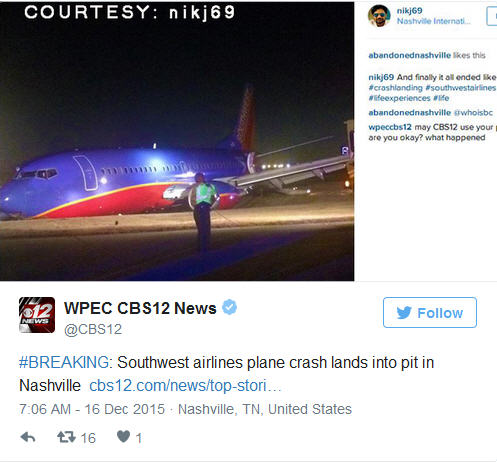
Task: Click the Nashville, TN, United States location
Action: (265, 409)
